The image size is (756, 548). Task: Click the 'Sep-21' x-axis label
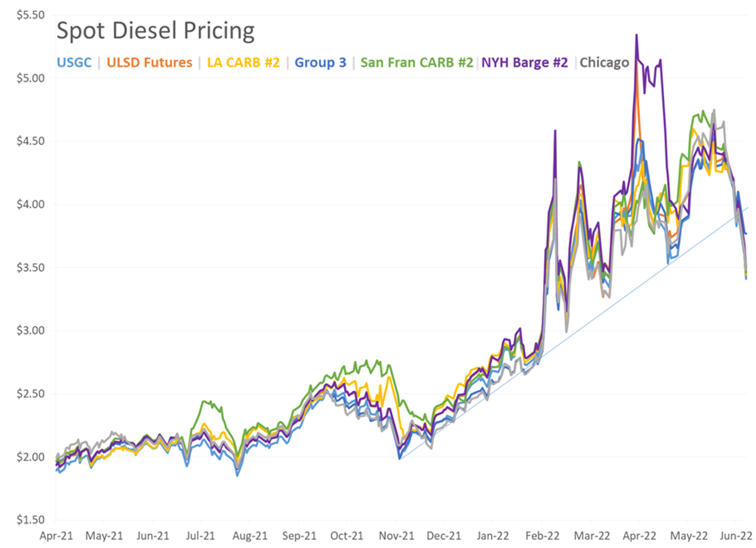pos(299,536)
